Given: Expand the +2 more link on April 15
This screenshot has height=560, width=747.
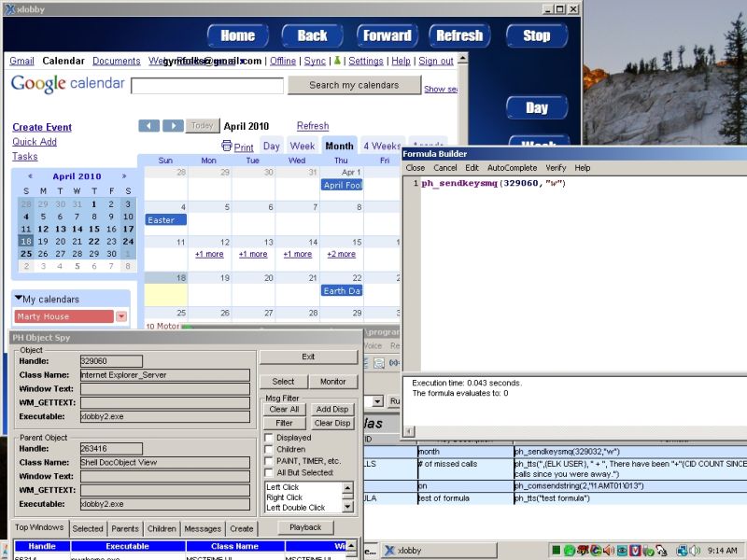Looking at the screenshot, I should [341, 254].
